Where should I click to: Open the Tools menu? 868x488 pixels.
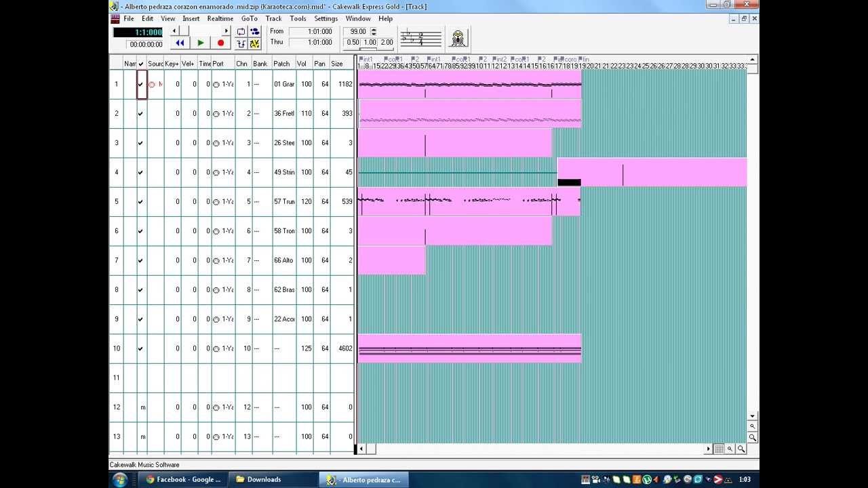pos(298,18)
